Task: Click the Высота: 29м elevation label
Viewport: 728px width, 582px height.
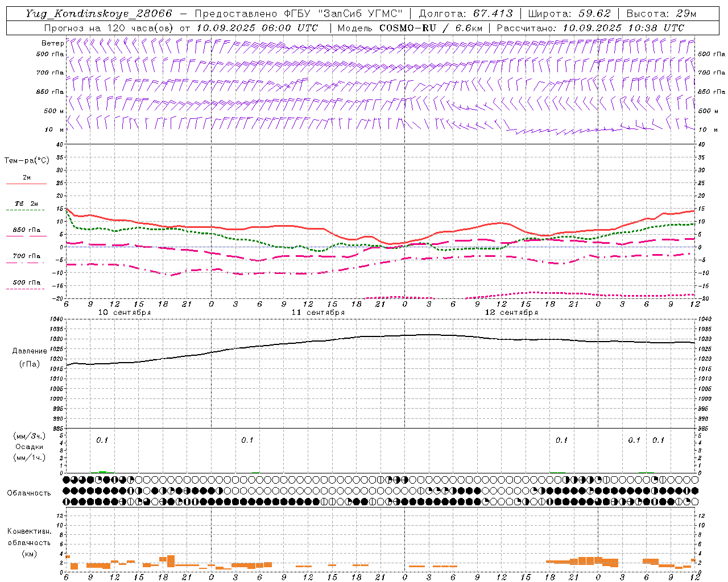Action: pos(661,14)
